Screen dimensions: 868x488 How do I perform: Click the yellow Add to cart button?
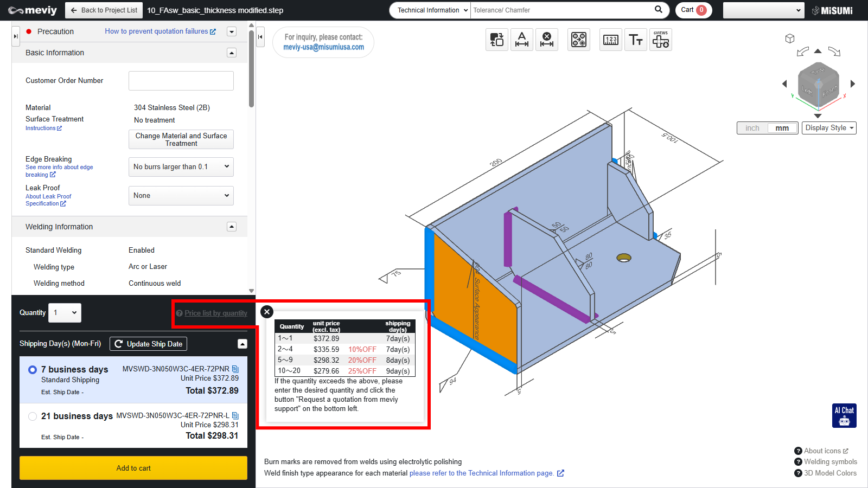(x=133, y=468)
